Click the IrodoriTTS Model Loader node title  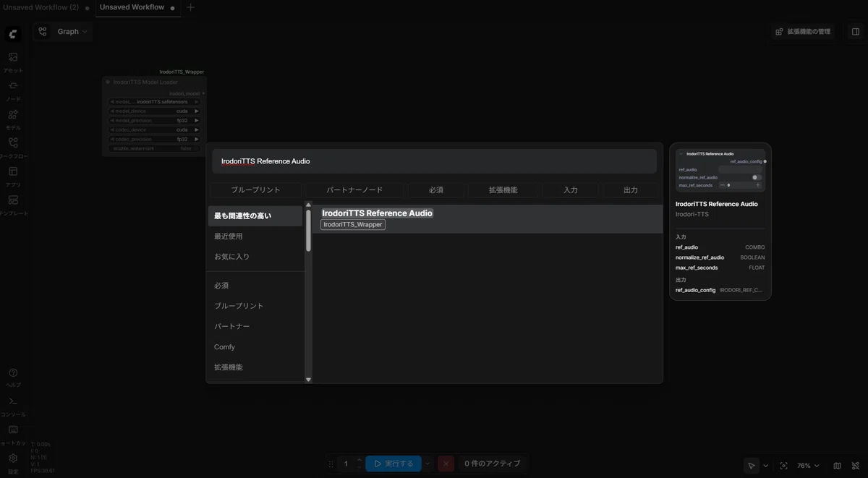pyautogui.click(x=145, y=82)
